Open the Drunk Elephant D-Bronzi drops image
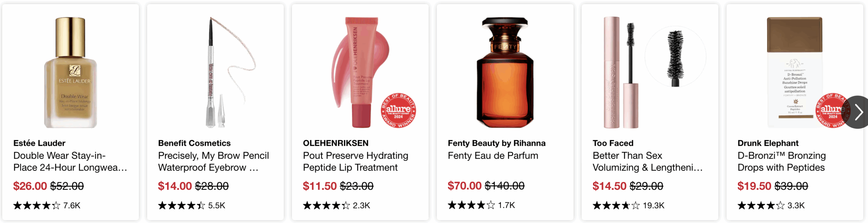The height and width of the screenshot is (223, 868). pos(794,73)
